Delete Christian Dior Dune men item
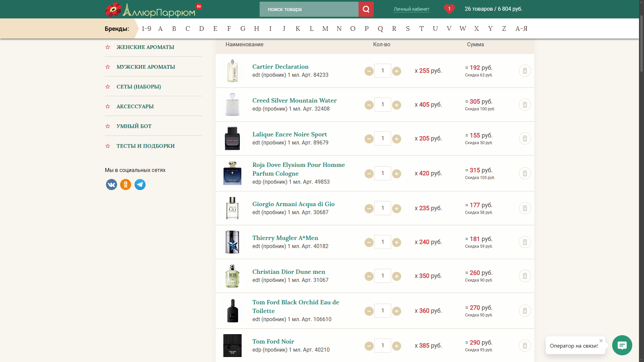The width and height of the screenshot is (644, 362). pos(525,276)
